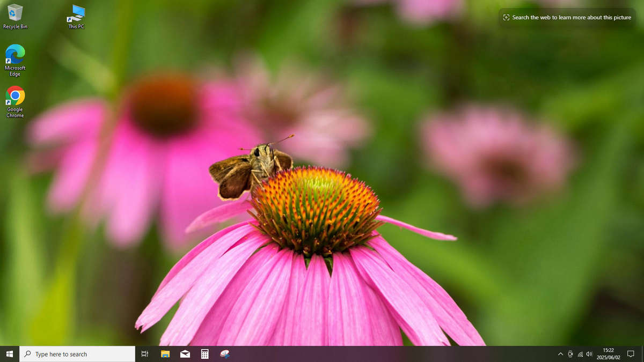Open the virtual machine tray icon
Image resolution: width=644 pixels, height=362 pixels.
[x=570, y=354]
